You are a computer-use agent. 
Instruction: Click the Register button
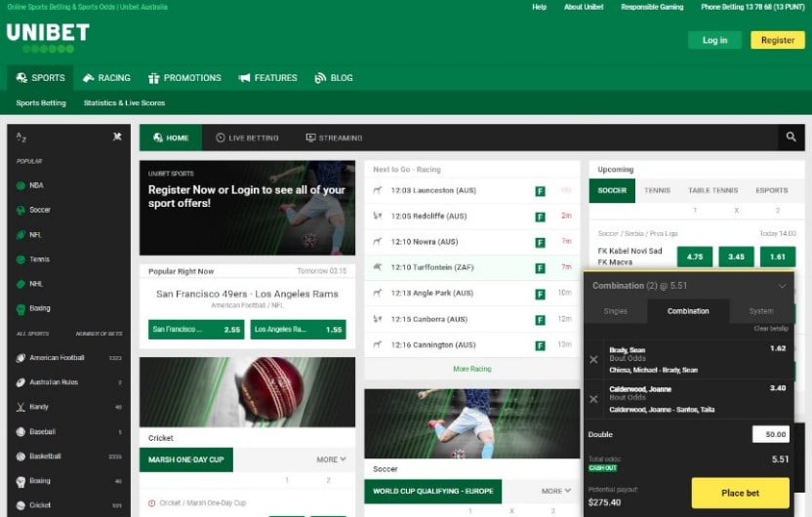(778, 40)
